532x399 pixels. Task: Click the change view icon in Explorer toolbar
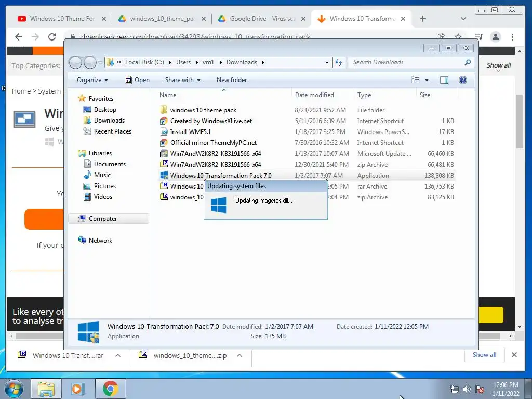415,80
